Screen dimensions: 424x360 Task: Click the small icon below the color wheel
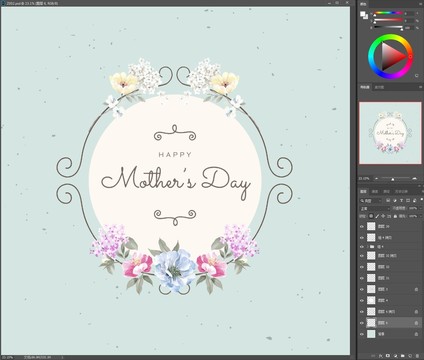[417, 76]
